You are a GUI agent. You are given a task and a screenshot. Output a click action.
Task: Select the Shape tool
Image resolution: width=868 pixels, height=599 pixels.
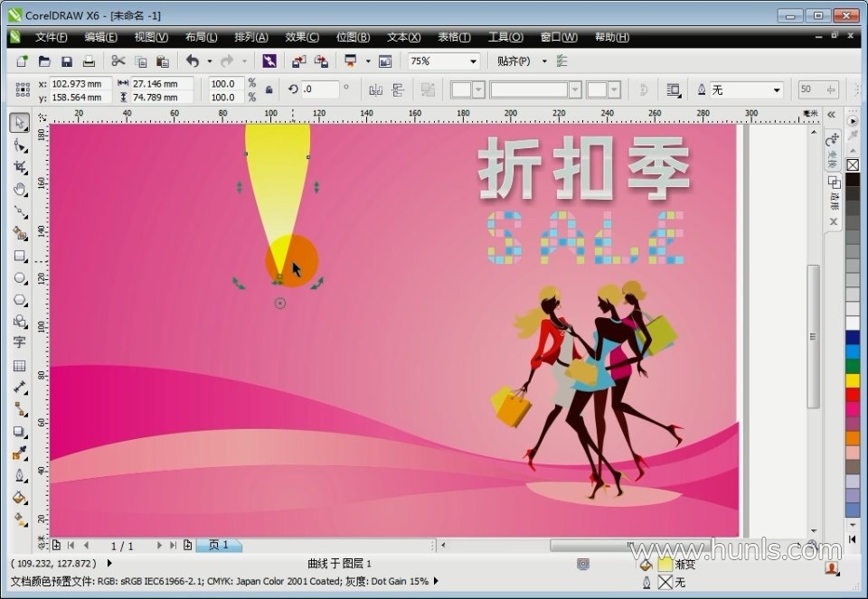coord(20,145)
